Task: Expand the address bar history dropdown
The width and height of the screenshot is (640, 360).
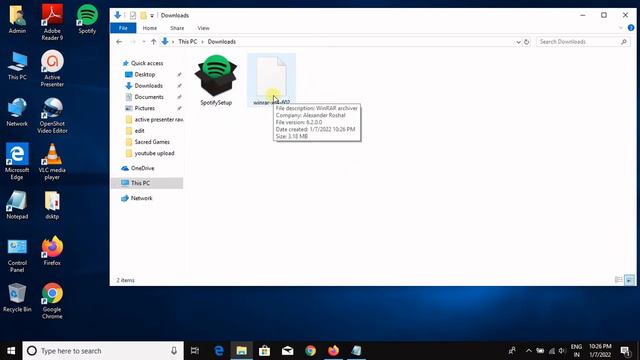Action: click(x=518, y=42)
